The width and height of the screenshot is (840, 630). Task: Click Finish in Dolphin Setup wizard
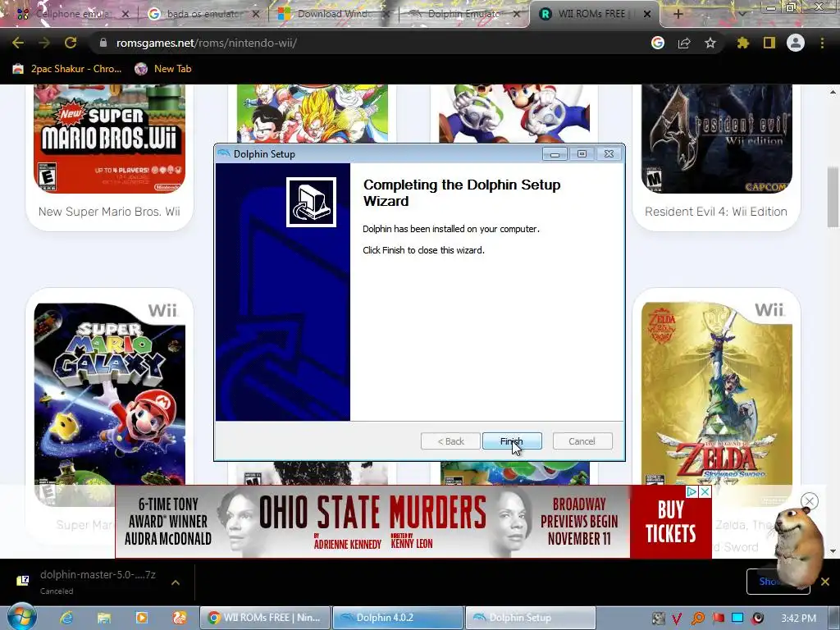coord(512,441)
